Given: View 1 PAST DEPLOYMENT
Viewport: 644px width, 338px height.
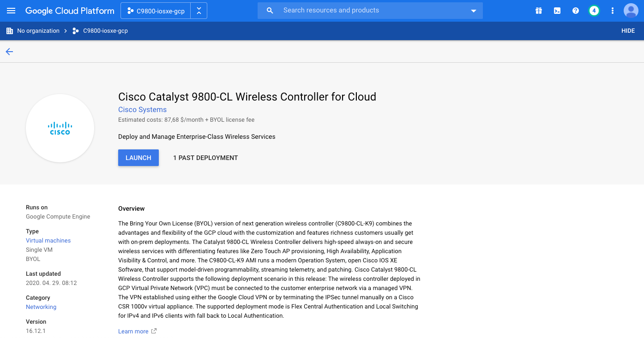Looking at the screenshot, I should coord(205,158).
